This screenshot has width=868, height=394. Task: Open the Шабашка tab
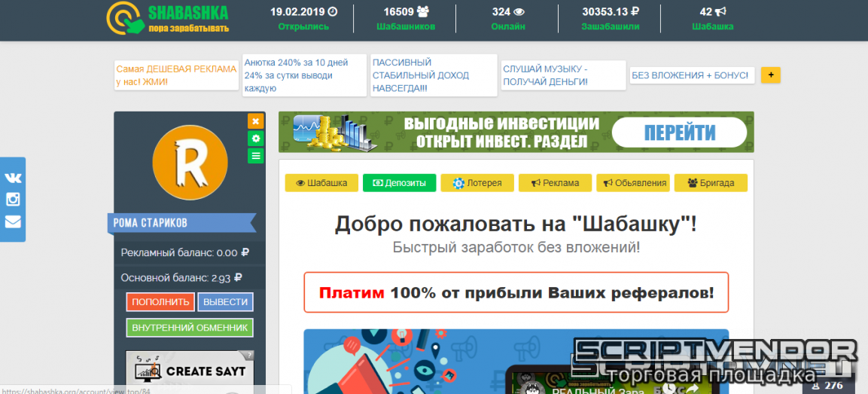[x=321, y=183]
